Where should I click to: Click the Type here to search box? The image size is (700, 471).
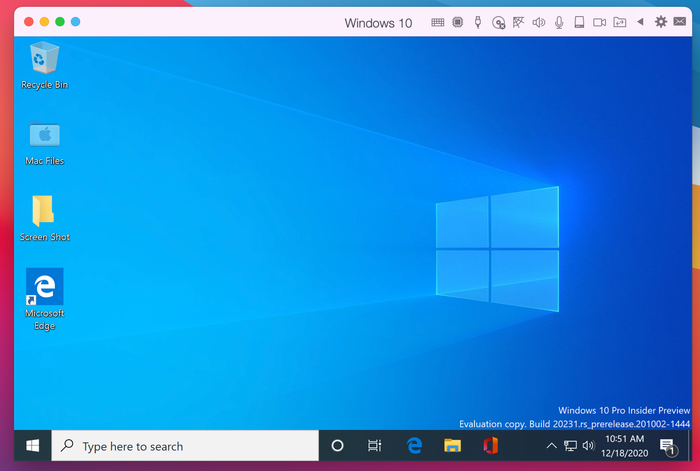pos(185,446)
